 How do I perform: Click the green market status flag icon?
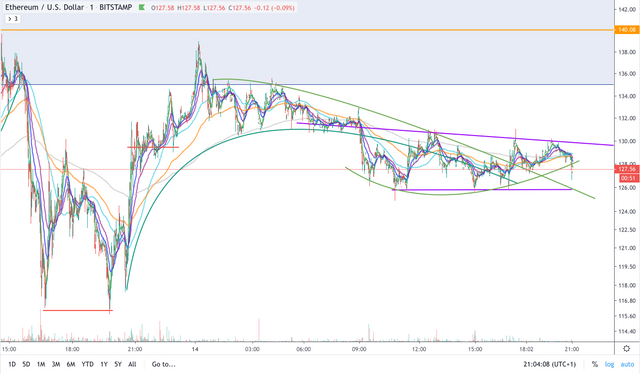coord(142,7)
